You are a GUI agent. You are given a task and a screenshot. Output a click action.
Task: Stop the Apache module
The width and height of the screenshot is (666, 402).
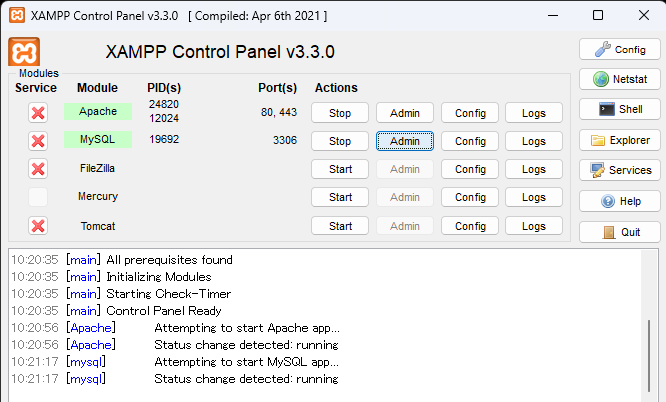[x=340, y=113]
